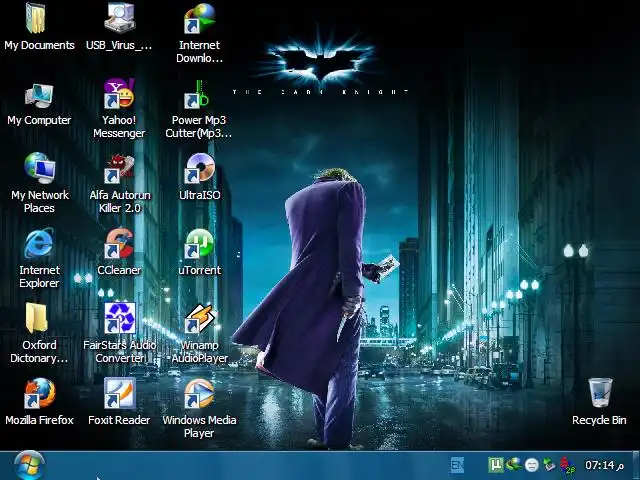
Task: Open the Start menu orb
Action: pyautogui.click(x=29, y=465)
